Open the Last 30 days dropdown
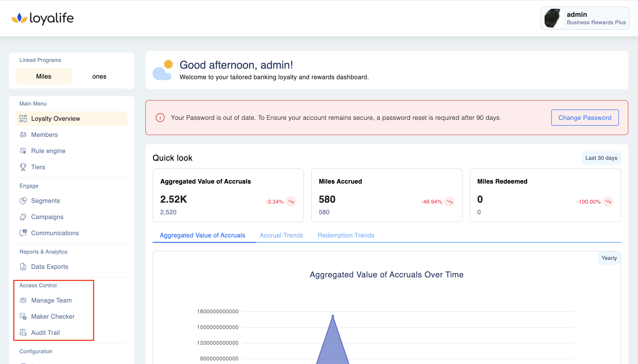The image size is (638, 364). point(601,158)
